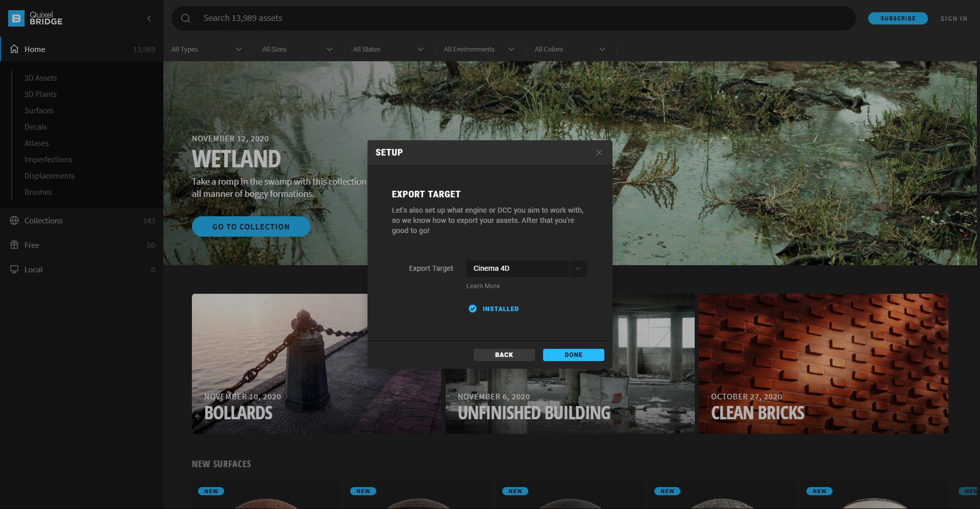This screenshot has width=980, height=509.
Task: Open the Export Target dropdown showing Cinema 4D
Action: [x=578, y=268]
